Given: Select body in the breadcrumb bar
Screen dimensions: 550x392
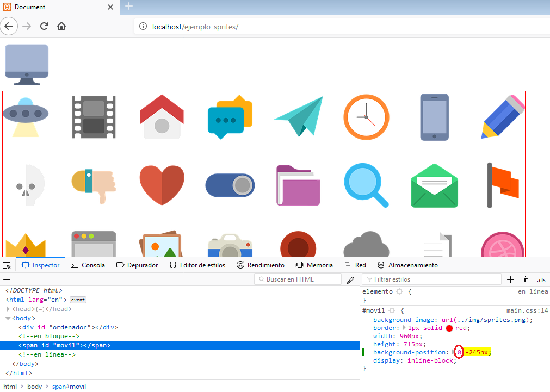Looking at the screenshot, I should click(34, 386).
